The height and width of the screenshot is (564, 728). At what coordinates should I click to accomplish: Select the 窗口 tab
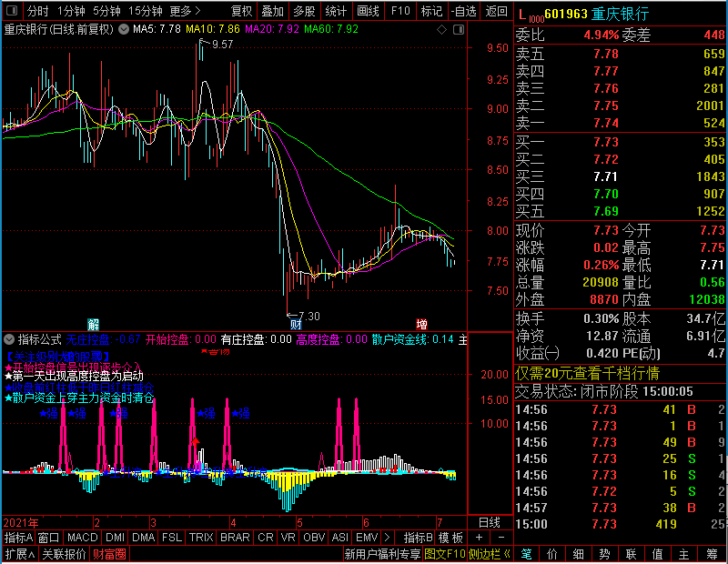click(x=48, y=538)
